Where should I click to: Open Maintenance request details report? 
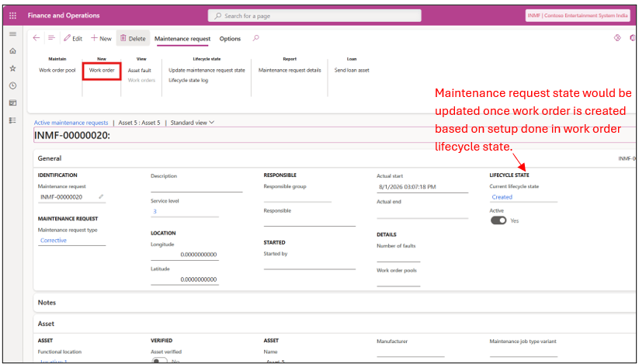tap(290, 70)
